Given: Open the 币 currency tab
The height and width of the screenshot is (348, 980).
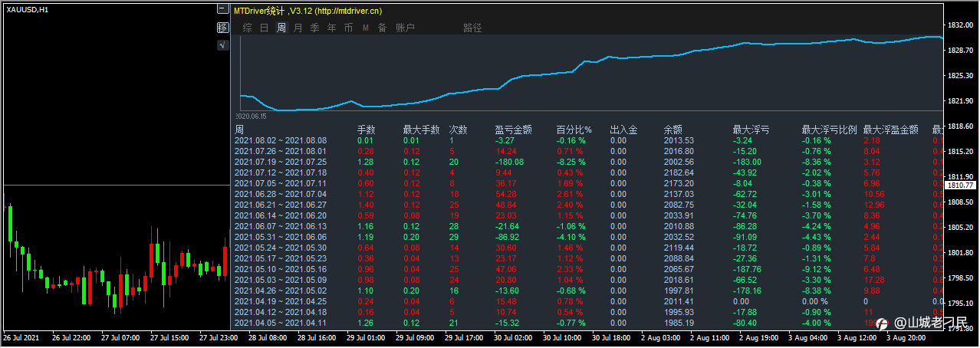Looking at the screenshot, I should coord(348,28).
